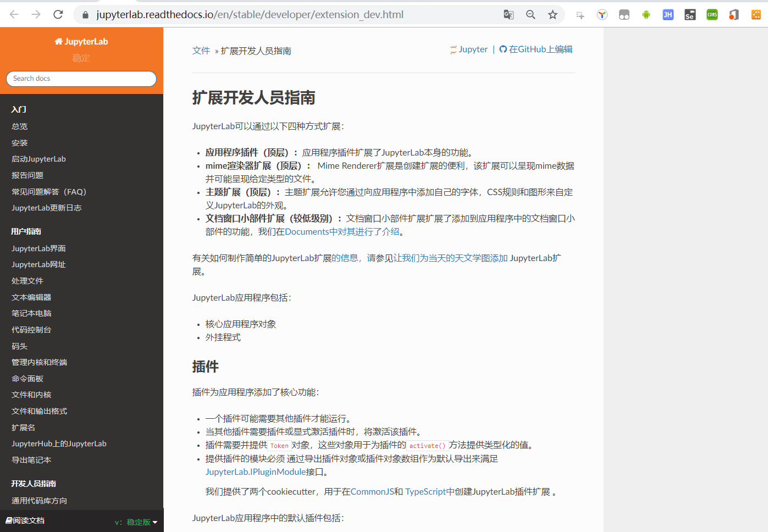Bookmark the page with the star icon
The width and height of the screenshot is (768, 532).
click(x=552, y=14)
